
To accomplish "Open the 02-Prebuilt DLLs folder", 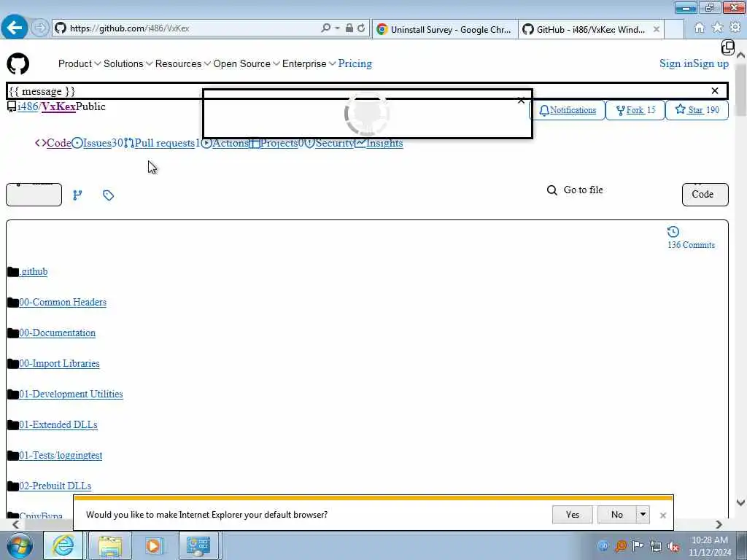I will coord(55,486).
